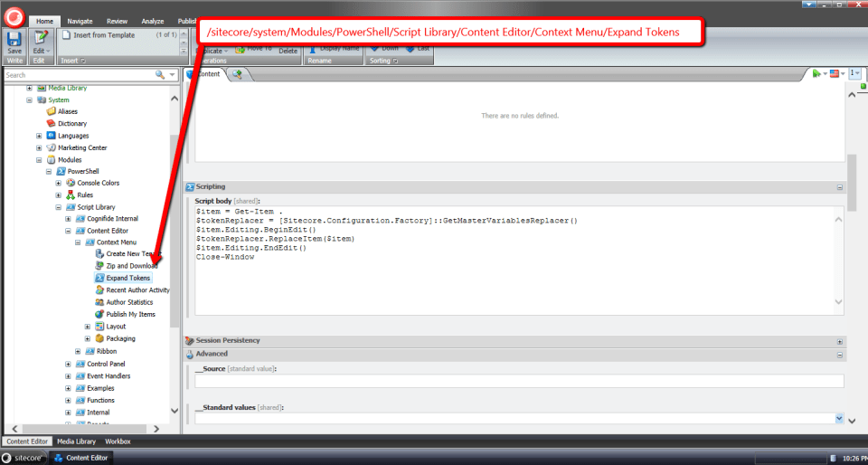Select the Publish My Items script
This screenshot has height=465, width=868.
pyautogui.click(x=130, y=314)
